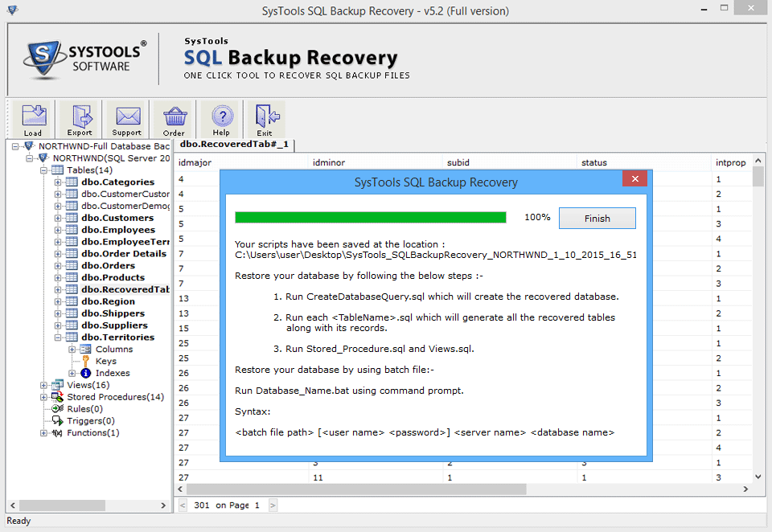
Task: Click the Rules(0) node icon
Action: coord(58,409)
